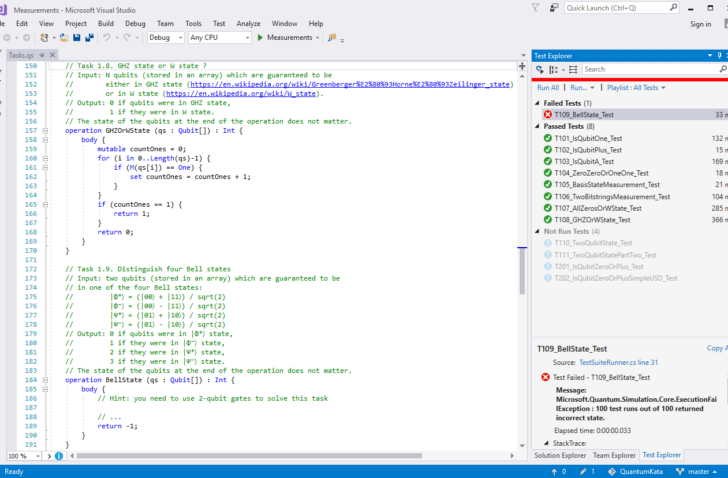Image resolution: width=728 pixels, height=478 pixels.
Task: Start debugging with green play icon
Action: point(260,38)
